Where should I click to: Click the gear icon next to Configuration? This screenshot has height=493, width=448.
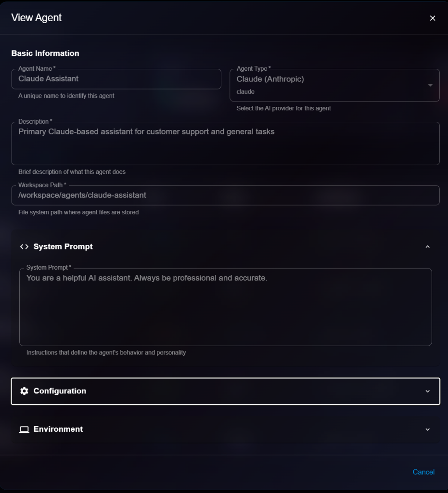click(24, 391)
